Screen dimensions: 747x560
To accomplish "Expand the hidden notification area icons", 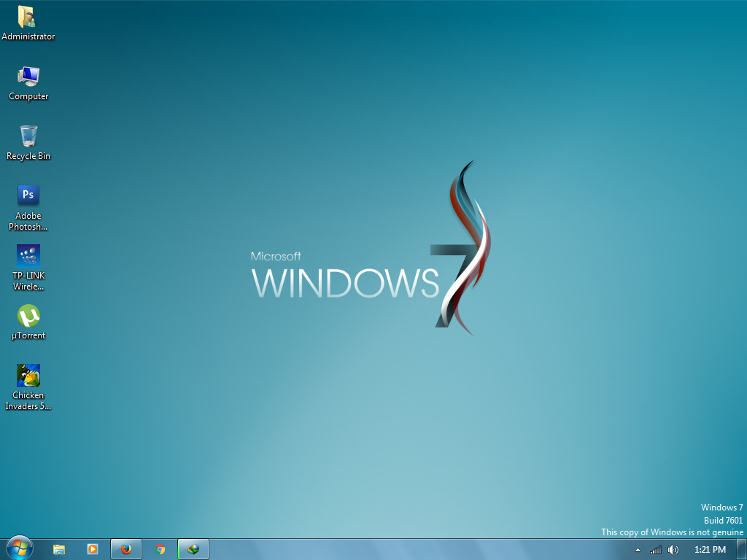I will coord(636,550).
